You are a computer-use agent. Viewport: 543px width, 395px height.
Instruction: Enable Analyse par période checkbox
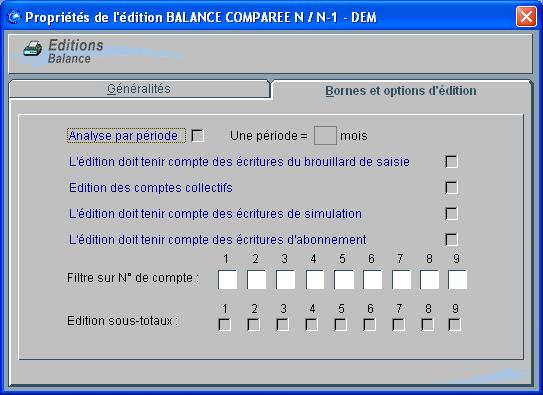(198, 135)
